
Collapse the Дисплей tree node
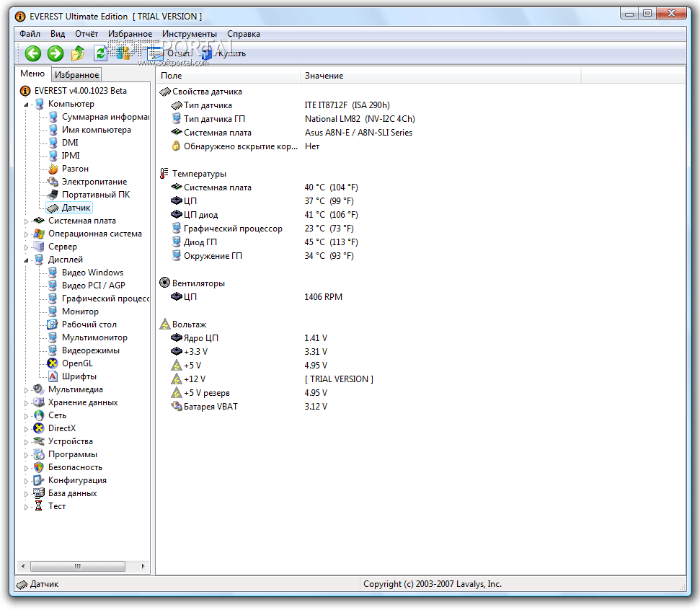point(26,260)
